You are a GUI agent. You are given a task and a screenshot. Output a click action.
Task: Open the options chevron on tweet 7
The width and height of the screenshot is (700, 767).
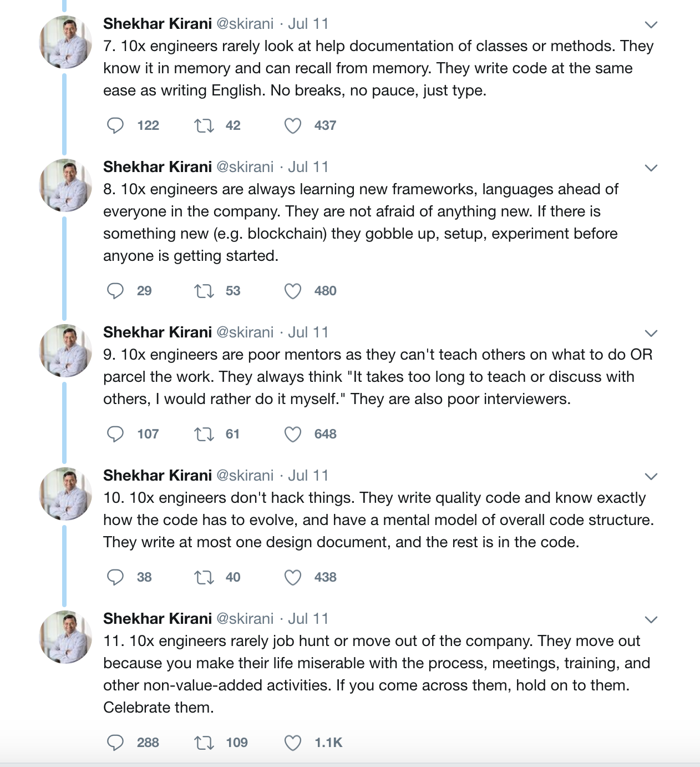pyautogui.click(x=651, y=24)
